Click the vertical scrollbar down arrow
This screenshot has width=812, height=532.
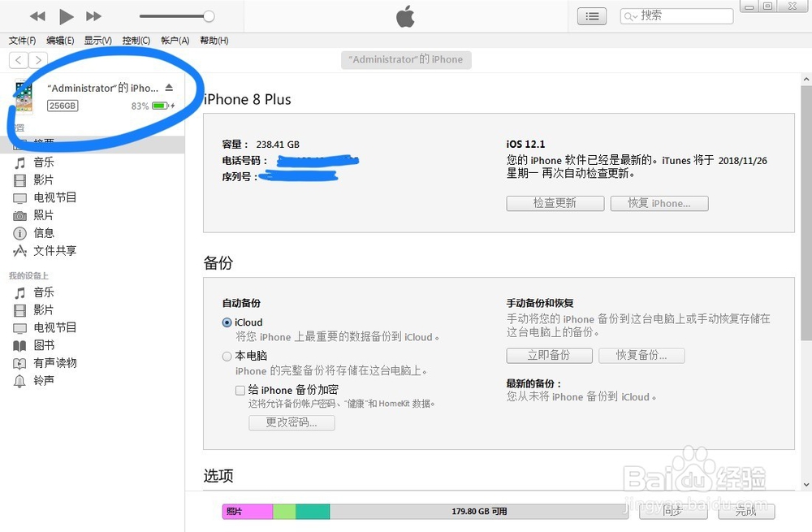tap(806, 485)
